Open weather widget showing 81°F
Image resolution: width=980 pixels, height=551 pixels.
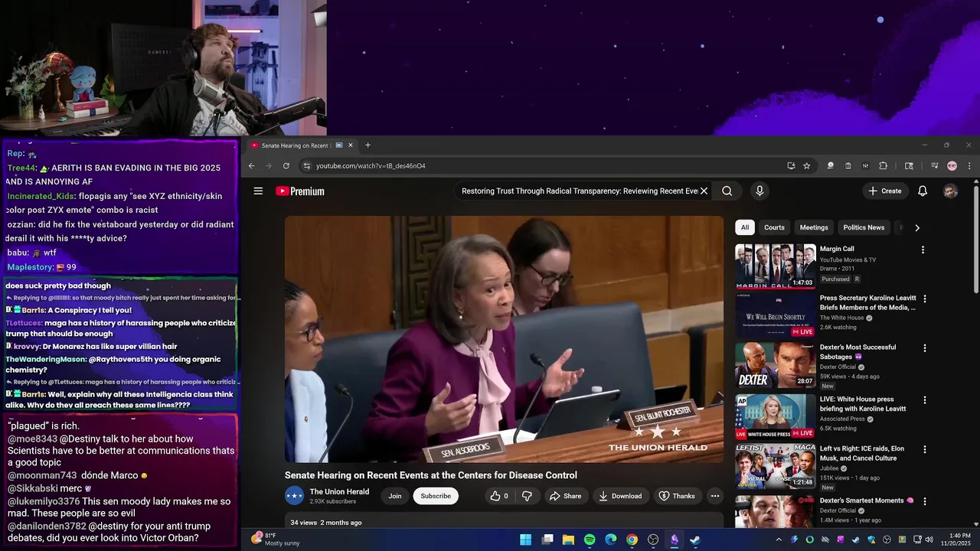click(x=276, y=540)
